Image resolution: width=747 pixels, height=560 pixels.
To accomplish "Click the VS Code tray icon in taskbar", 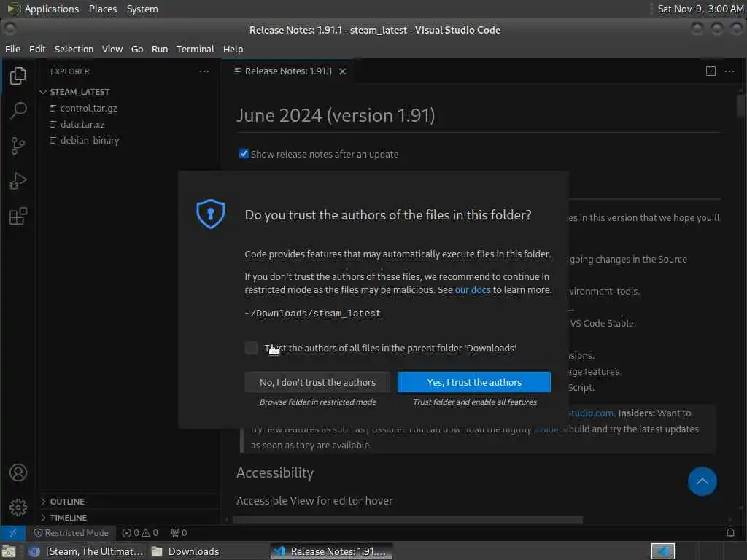I will pyautogui.click(x=662, y=551).
